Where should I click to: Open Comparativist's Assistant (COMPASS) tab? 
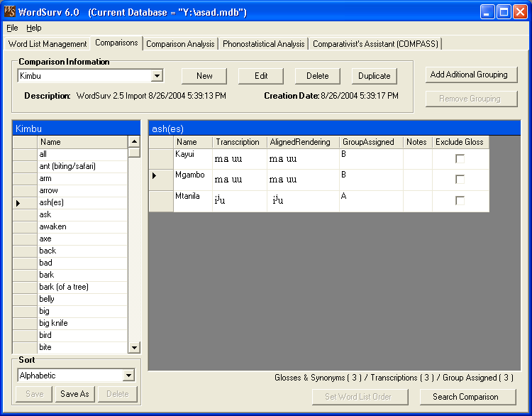pyautogui.click(x=375, y=44)
